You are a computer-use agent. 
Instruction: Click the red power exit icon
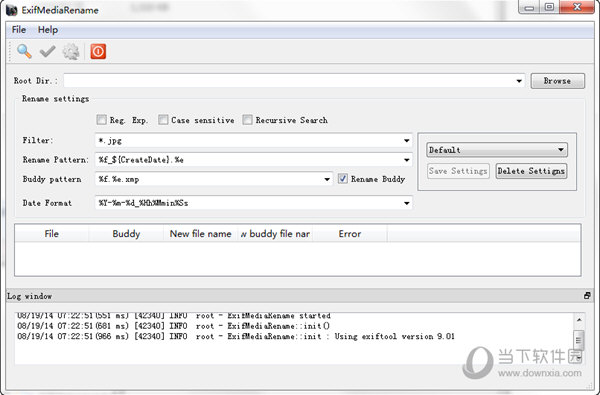click(x=98, y=51)
